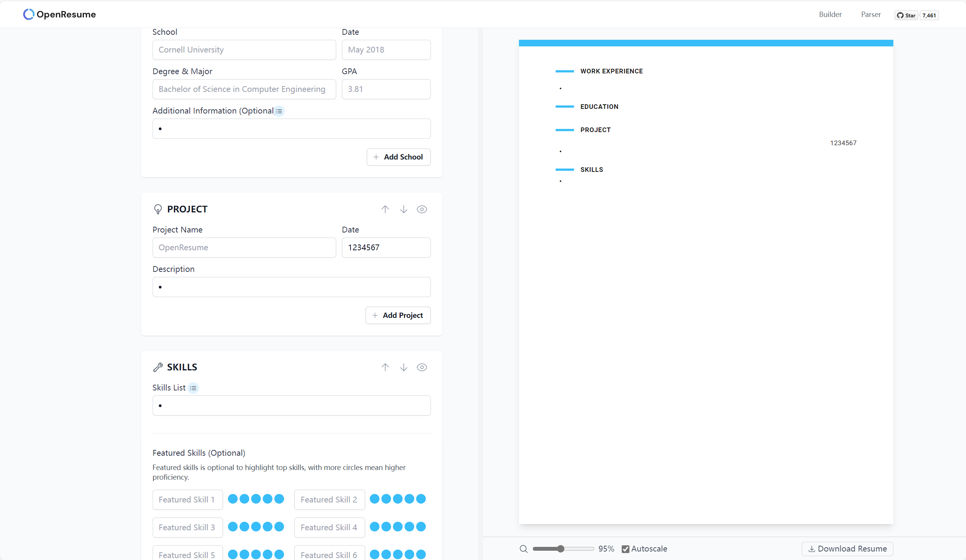Toggle bullet list for Additional Information
Image resolution: width=966 pixels, height=560 pixels.
[279, 111]
